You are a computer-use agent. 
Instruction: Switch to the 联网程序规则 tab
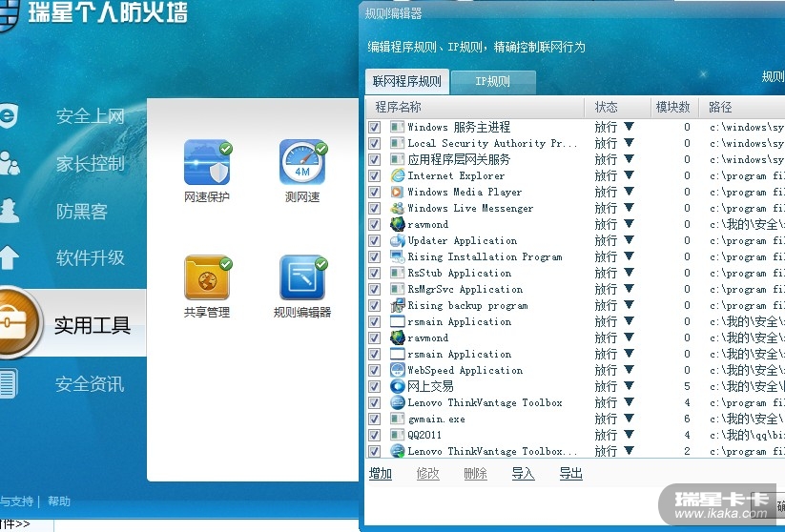(407, 81)
